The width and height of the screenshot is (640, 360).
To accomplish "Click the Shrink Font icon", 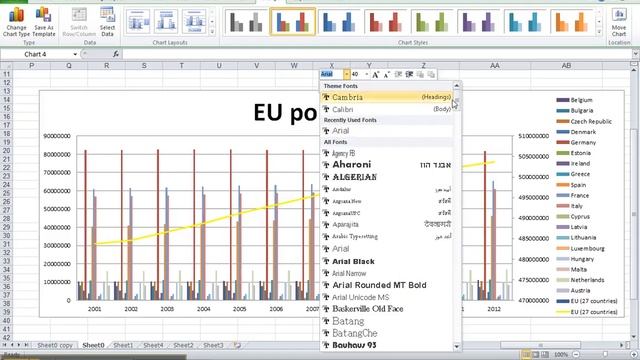I will click(387, 74).
